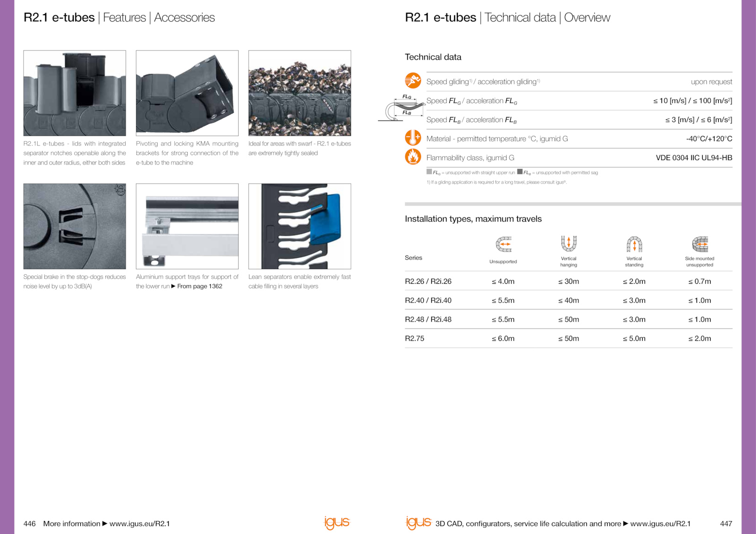
Task: Click the '≤ 10 [m/s] / ≤ 100 [m/s²]' value
Action: pos(693,101)
